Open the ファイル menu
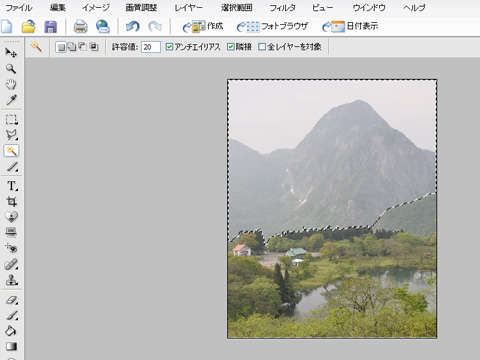480x360 pixels. (19, 7)
